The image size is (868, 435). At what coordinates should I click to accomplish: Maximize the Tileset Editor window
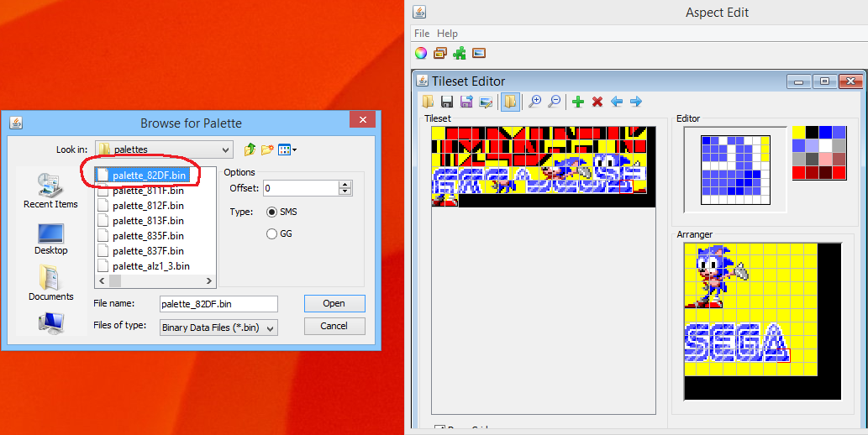click(825, 81)
